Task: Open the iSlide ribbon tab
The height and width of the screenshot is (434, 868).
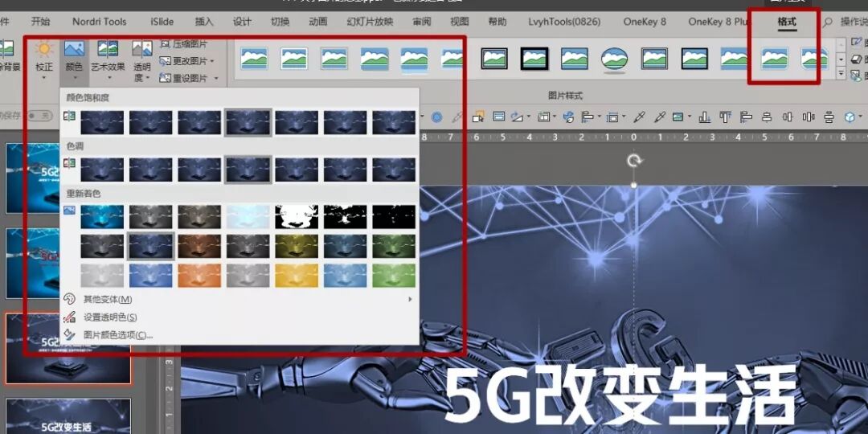Action: (162, 22)
